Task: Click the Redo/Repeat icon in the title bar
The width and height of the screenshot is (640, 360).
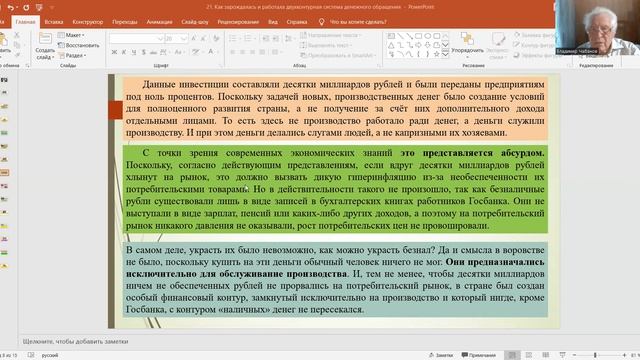Action: 26,7
